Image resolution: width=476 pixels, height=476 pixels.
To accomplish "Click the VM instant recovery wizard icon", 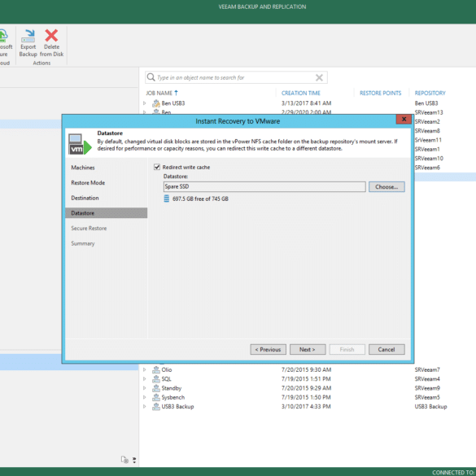I will [80, 144].
